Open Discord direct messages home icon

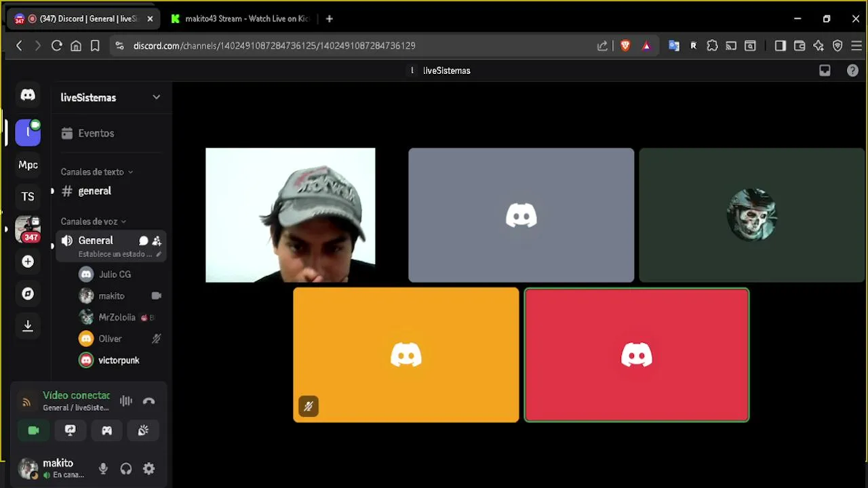pos(28,96)
